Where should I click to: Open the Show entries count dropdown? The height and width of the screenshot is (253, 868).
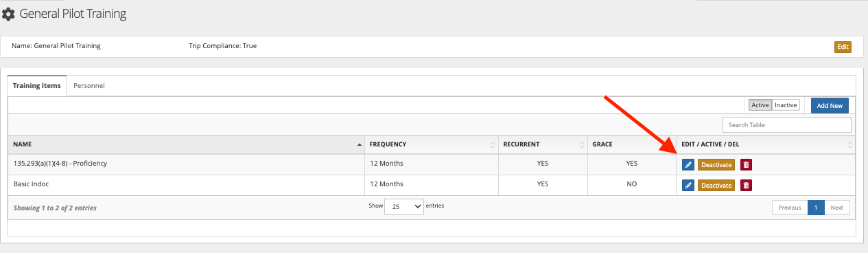pos(404,206)
